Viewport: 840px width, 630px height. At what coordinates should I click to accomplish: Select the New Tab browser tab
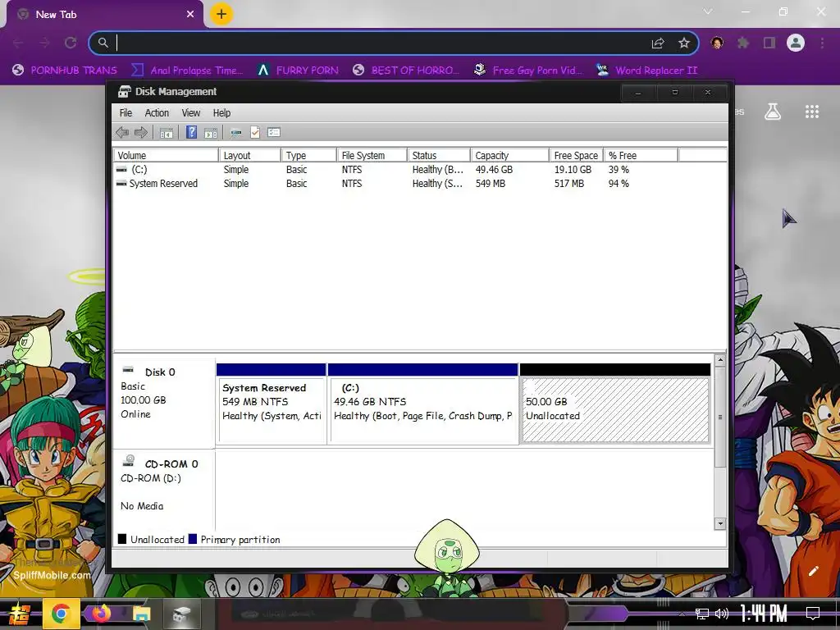pyautogui.click(x=104, y=15)
